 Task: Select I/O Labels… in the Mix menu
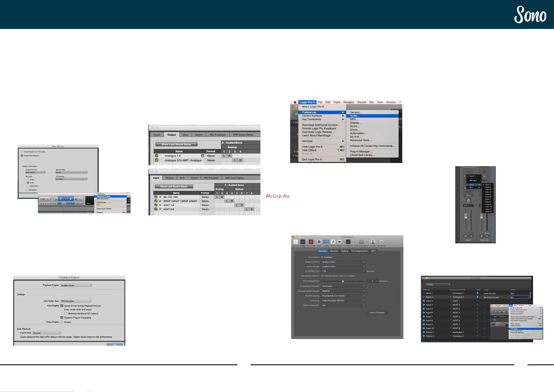(526, 329)
